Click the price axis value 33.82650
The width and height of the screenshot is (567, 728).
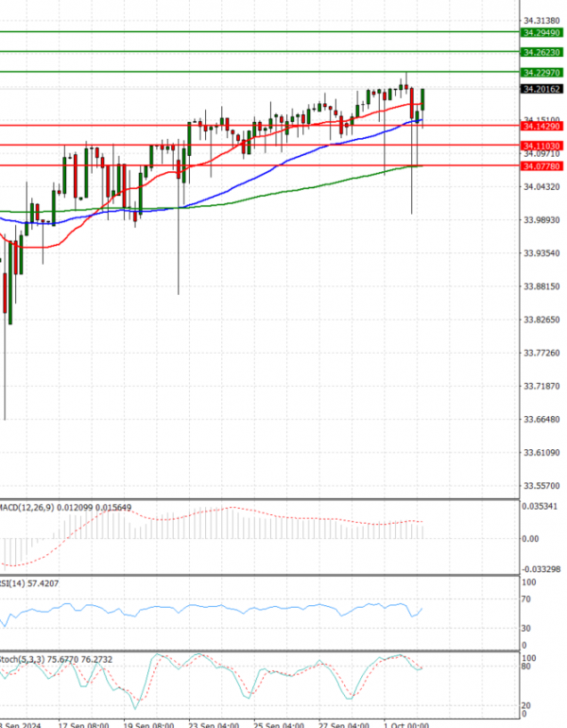coord(541,320)
